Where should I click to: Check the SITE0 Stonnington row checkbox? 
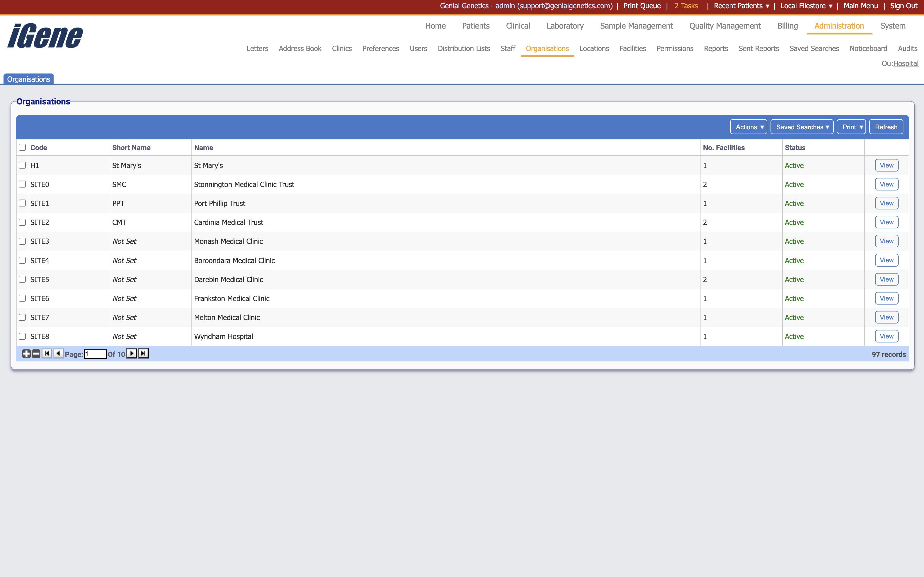(x=22, y=184)
